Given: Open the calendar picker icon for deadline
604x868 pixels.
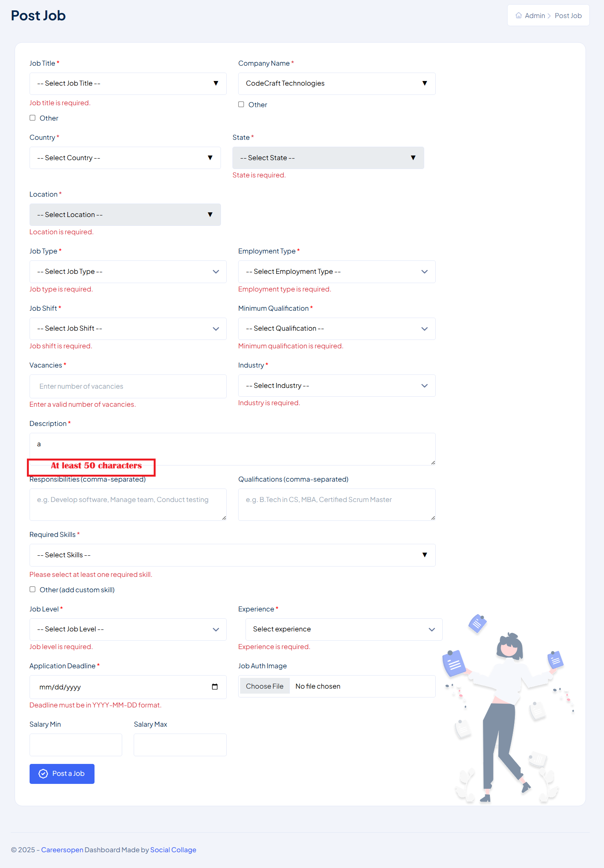Looking at the screenshot, I should (215, 687).
